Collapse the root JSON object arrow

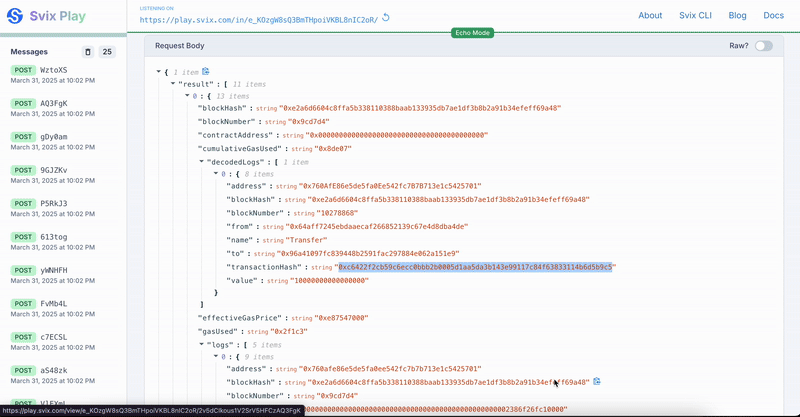click(159, 72)
